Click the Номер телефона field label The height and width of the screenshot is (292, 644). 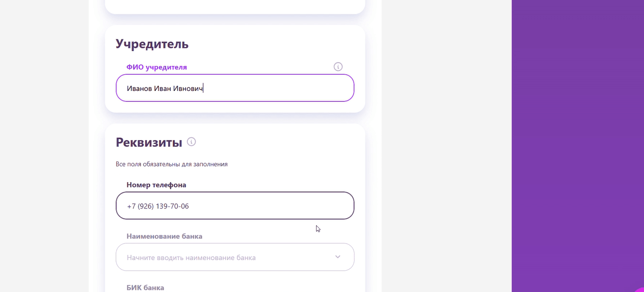point(156,185)
